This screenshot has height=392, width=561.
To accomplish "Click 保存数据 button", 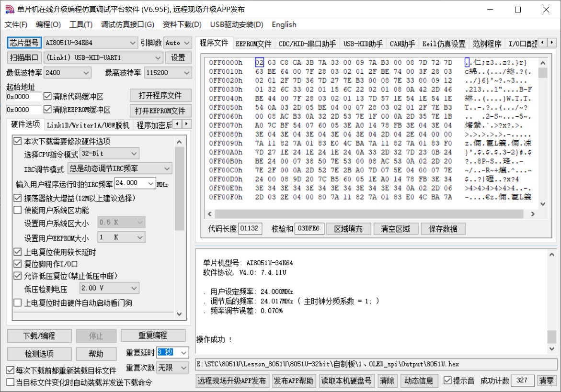I will coord(443,229).
